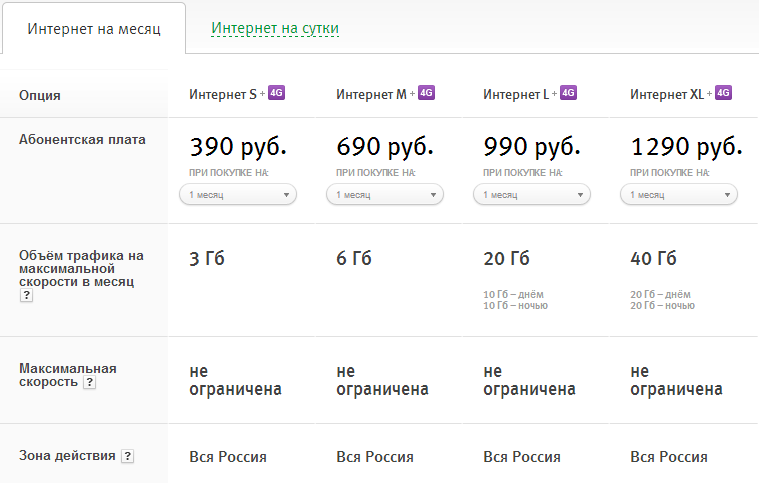The height and width of the screenshot is (483, 759).
Task: Click the 20 Гб traffic value
Action: (506, 259)
